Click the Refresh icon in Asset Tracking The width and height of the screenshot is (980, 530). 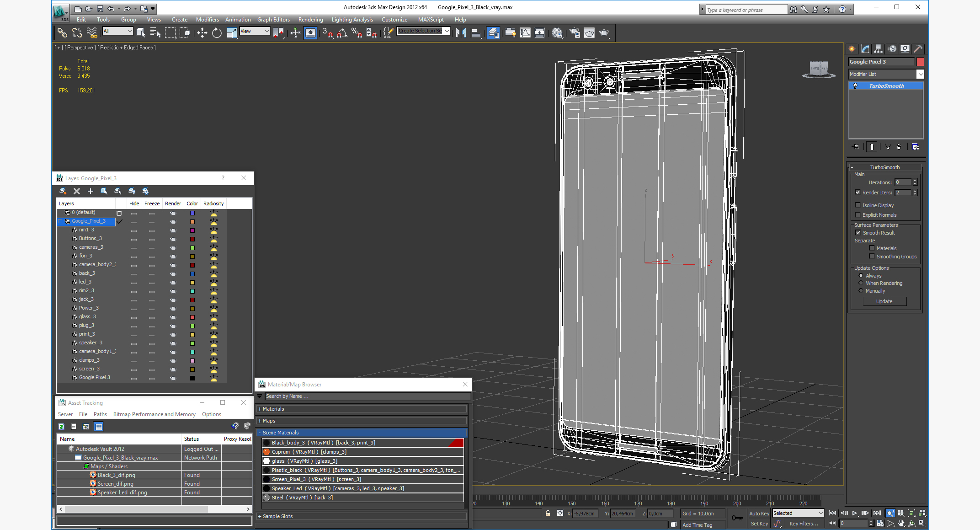pos(61,427)
